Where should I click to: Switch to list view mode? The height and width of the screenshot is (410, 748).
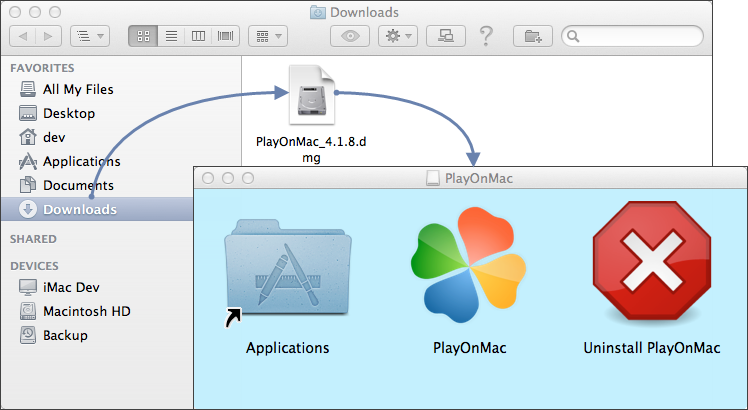171,36
